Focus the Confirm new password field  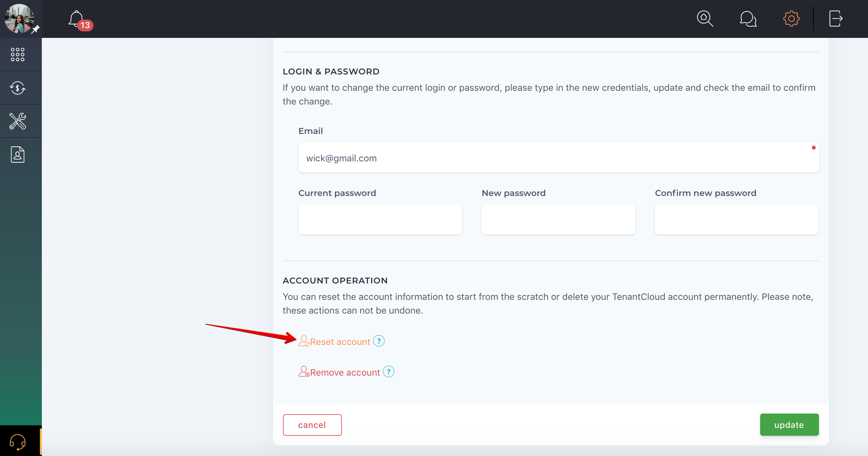coord(737,220)
